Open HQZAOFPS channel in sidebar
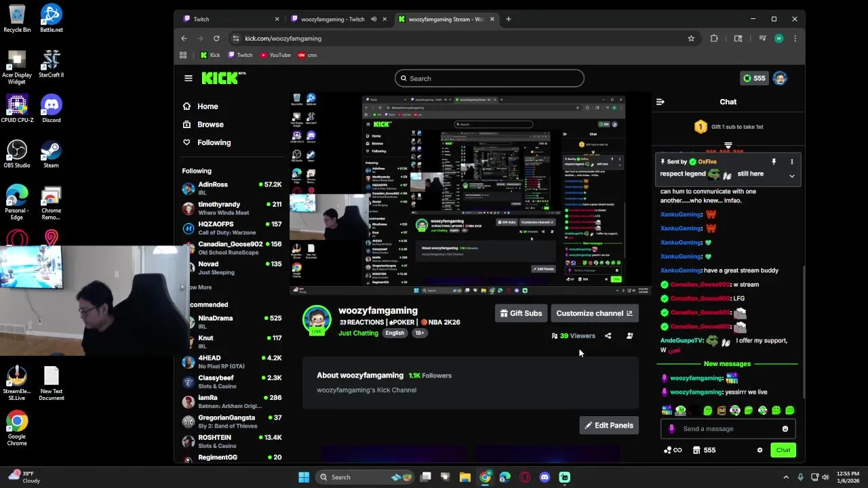Viewport: 868px width, 488px height. 231,228
